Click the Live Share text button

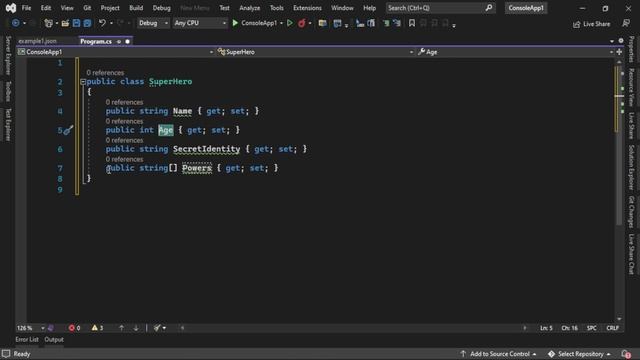coord(597,24)
